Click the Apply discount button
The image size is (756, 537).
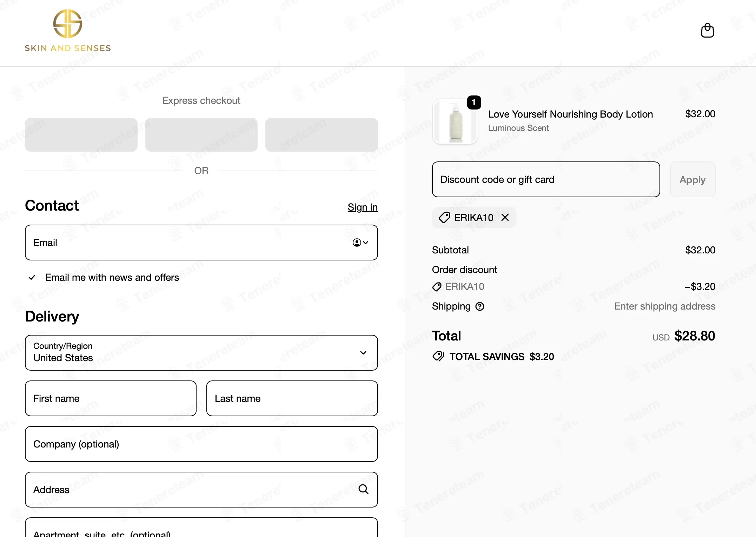tap(692, 179)
